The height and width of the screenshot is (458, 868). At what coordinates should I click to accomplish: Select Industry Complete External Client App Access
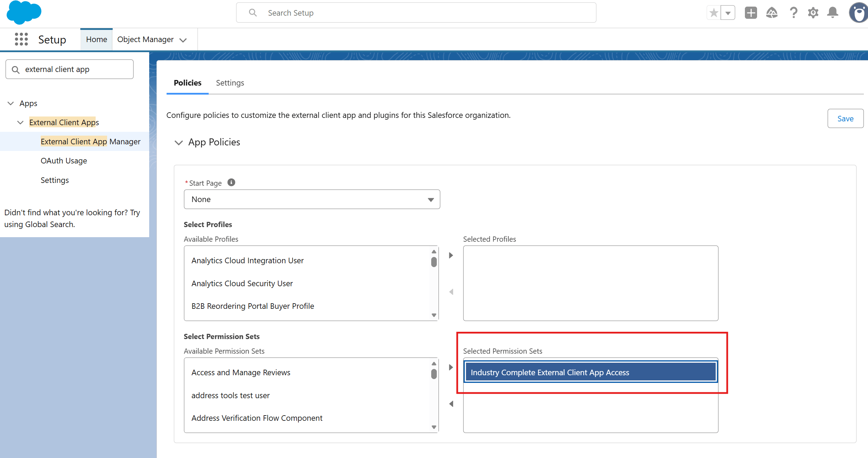(590, 372)
